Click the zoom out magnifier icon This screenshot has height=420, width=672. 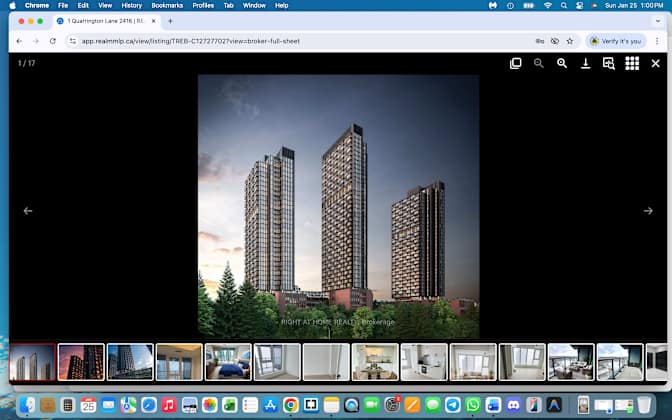539,63
